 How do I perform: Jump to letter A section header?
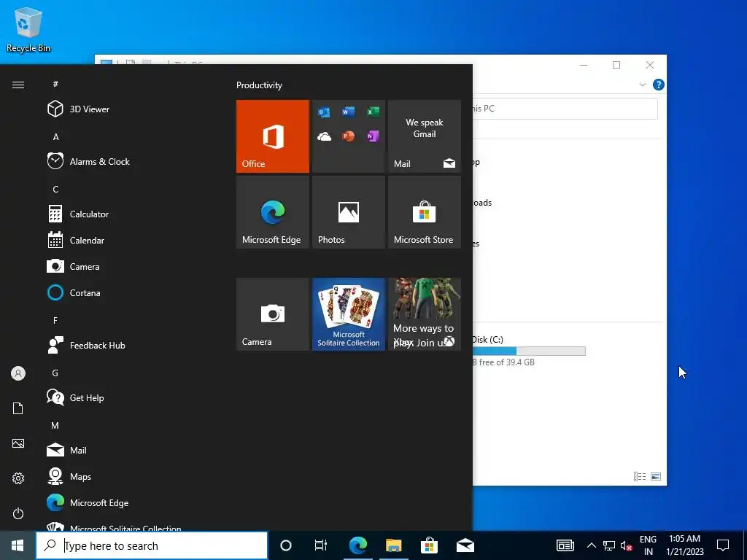55,136
